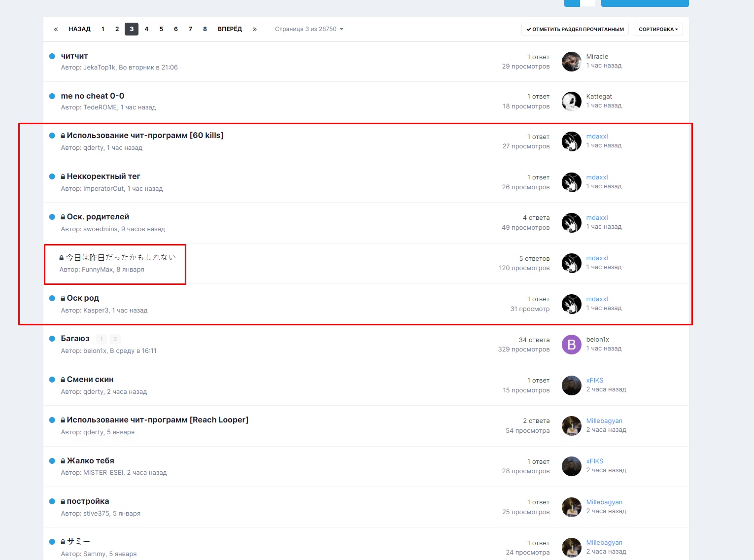The image size is (754, 560).
Task: Click Kattegat's avatar image
Action: pos(571,102)
